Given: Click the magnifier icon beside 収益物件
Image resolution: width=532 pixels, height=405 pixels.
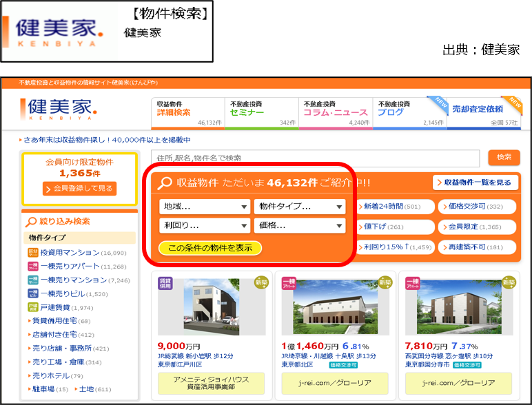Looking at the screenshot, I should [x=165, y=183].
